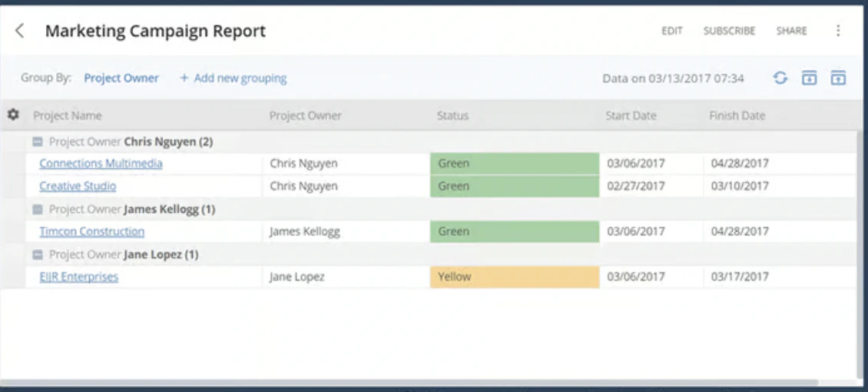Open the Creative Studio project link
The width and height of the screenshot is (868, 392).
coord(78,186)
